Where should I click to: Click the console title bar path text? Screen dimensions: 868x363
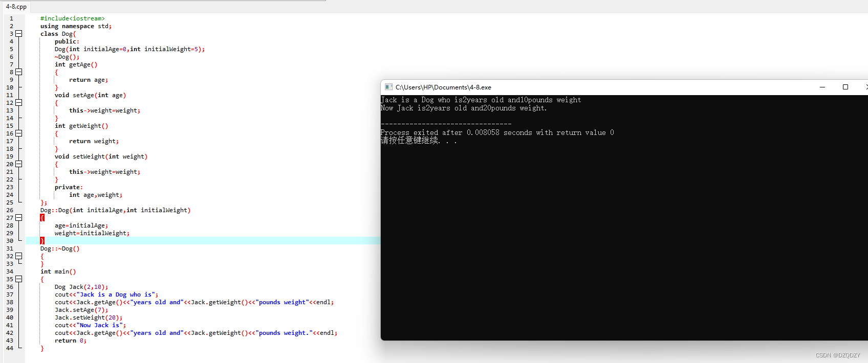tap(443, 87)
